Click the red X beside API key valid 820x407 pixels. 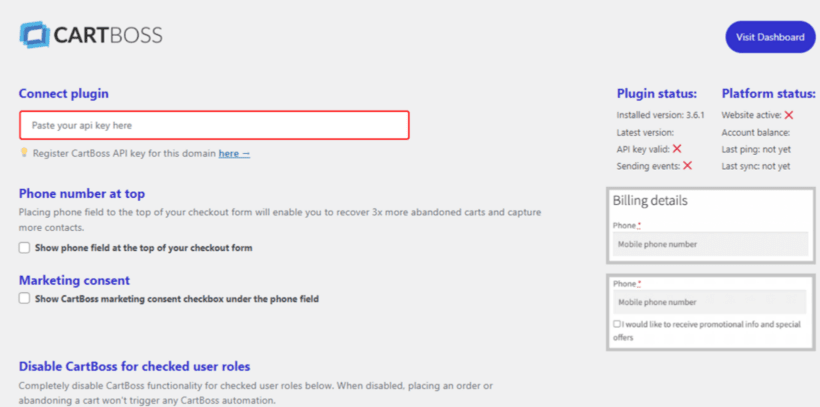point(677,149)
